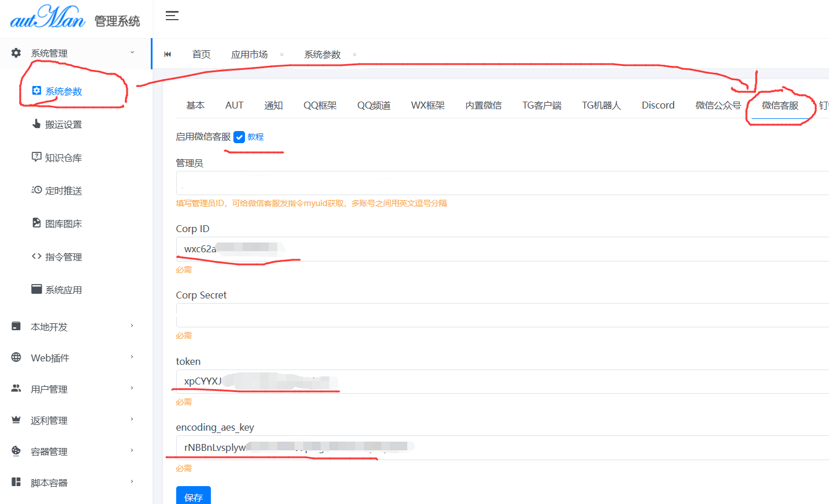
Task: Open 定时推送 from the sidebar
Action: (x=63, y=191)
